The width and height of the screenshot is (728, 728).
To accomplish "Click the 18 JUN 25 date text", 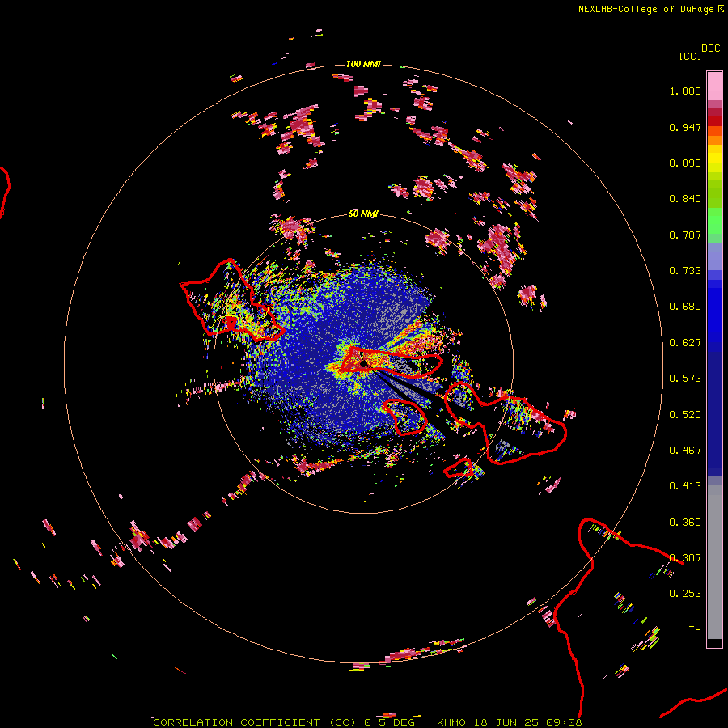I will (506, 722).
